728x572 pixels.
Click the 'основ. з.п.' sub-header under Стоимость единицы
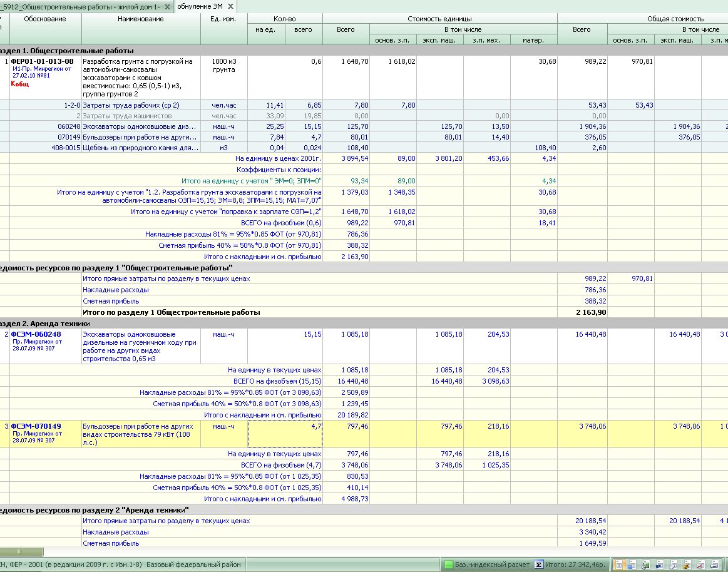pos(392,41)
